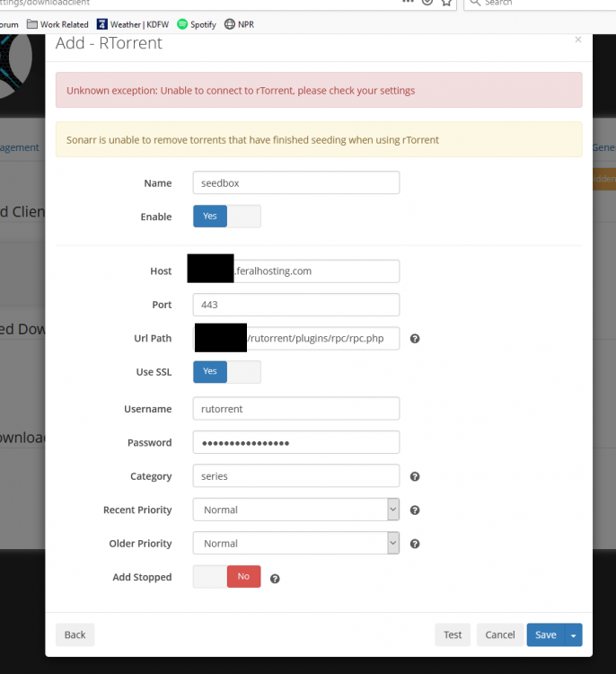The height and width of the screenshot is (674, 616).
Task: Open the Spotify bookmark
Action: pos(197,24)
